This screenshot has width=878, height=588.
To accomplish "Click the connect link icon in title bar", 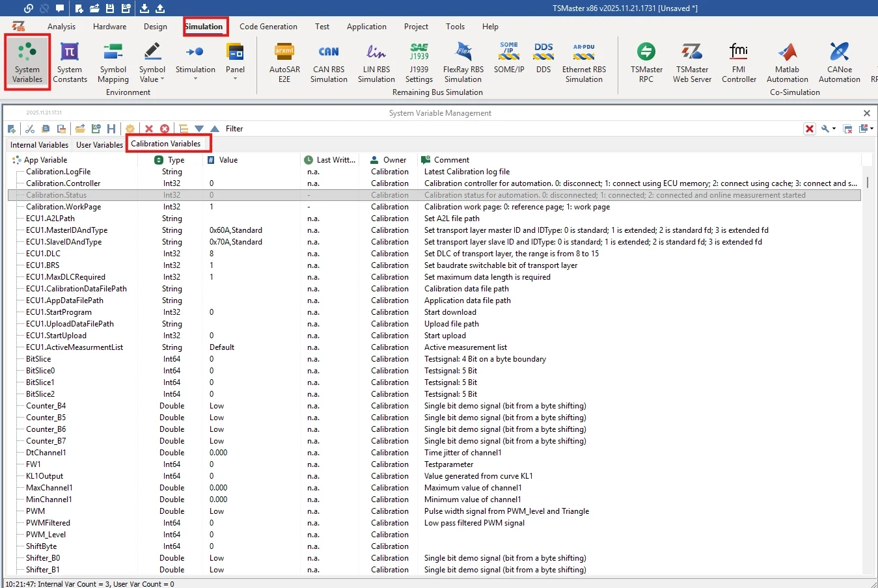I will coord(28,8).
